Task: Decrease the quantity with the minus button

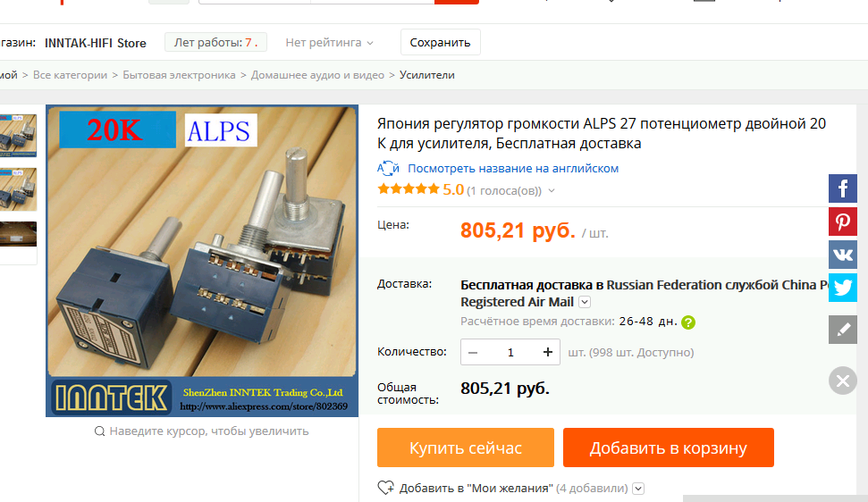Action: coord(473,352)
